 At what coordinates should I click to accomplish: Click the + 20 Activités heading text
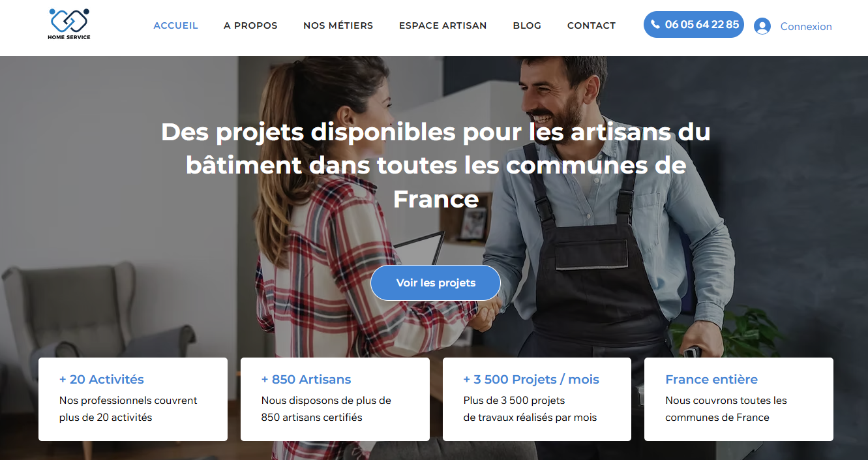[x=102, y=379]
